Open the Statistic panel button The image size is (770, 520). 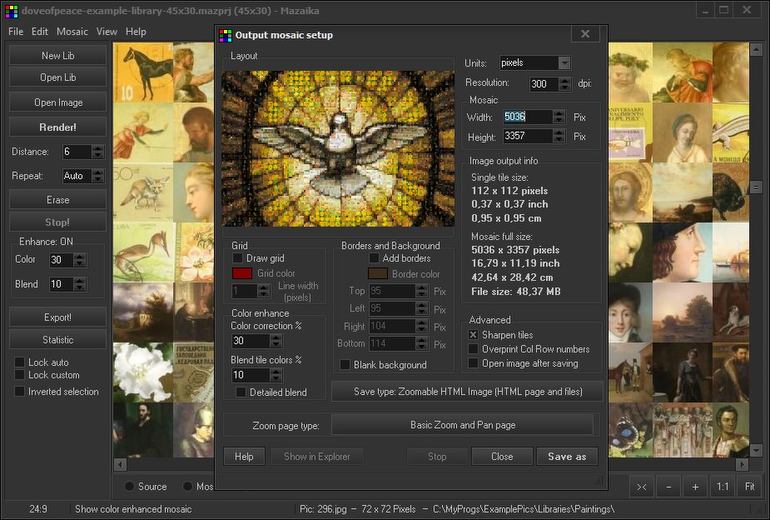tap(58, 339)
